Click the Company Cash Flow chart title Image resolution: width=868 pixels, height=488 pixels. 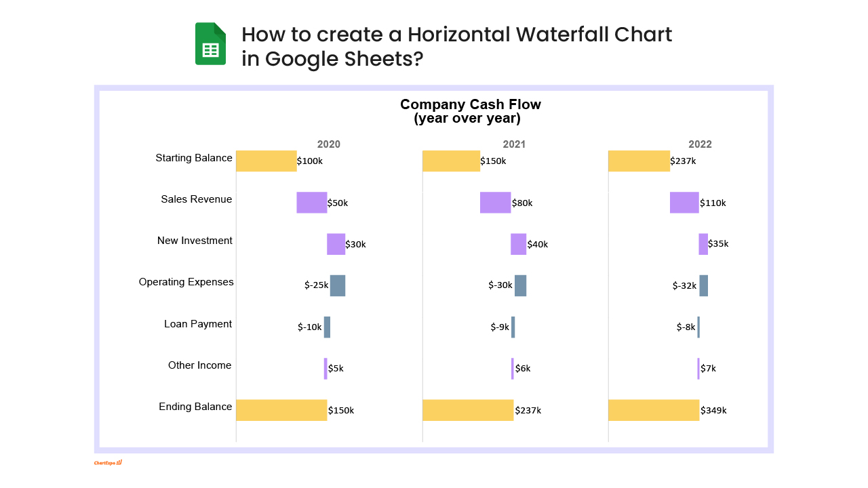coord(470,111)
